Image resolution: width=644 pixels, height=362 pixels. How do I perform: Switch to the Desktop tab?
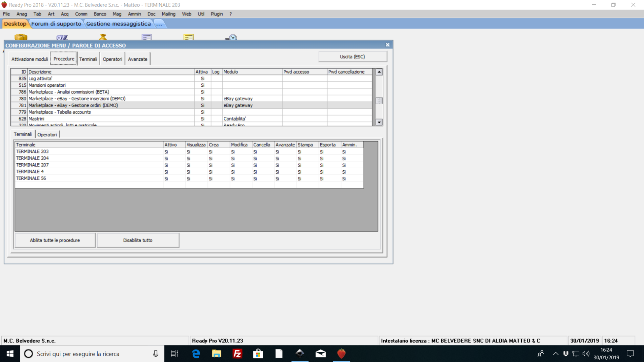[15, 24]
